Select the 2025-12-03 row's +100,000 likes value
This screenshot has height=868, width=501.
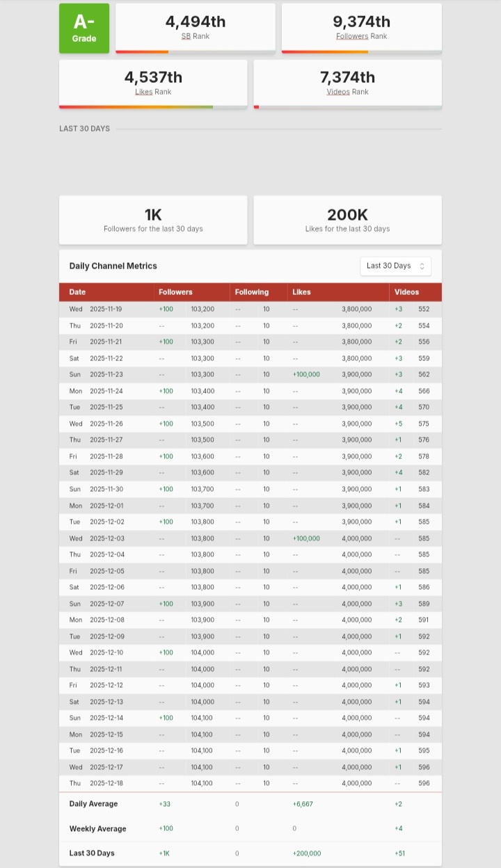[x=306, y=538]
